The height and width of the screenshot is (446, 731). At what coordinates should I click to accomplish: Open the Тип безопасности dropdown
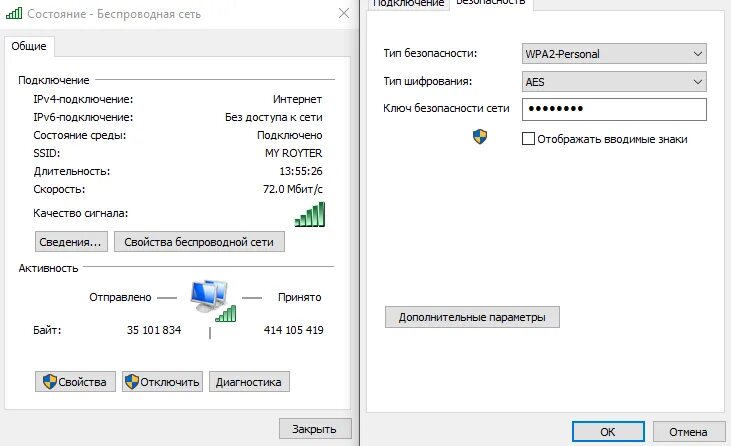(614, 54)
